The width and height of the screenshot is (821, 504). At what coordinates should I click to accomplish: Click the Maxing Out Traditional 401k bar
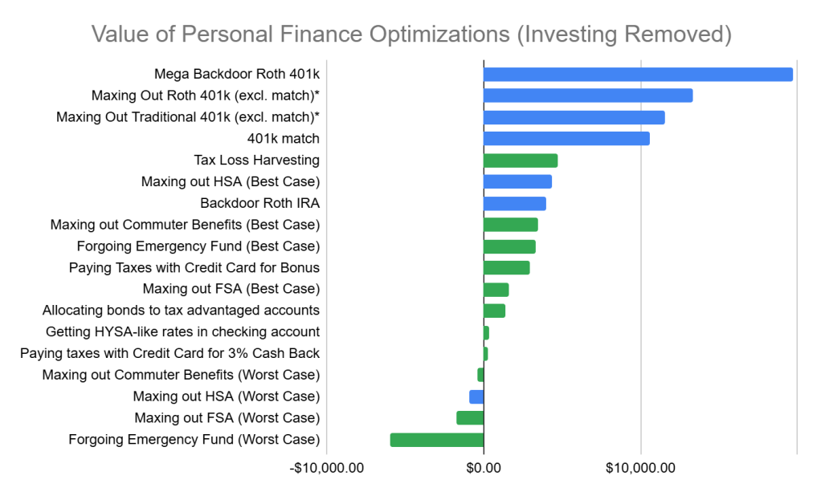point(574,117)
